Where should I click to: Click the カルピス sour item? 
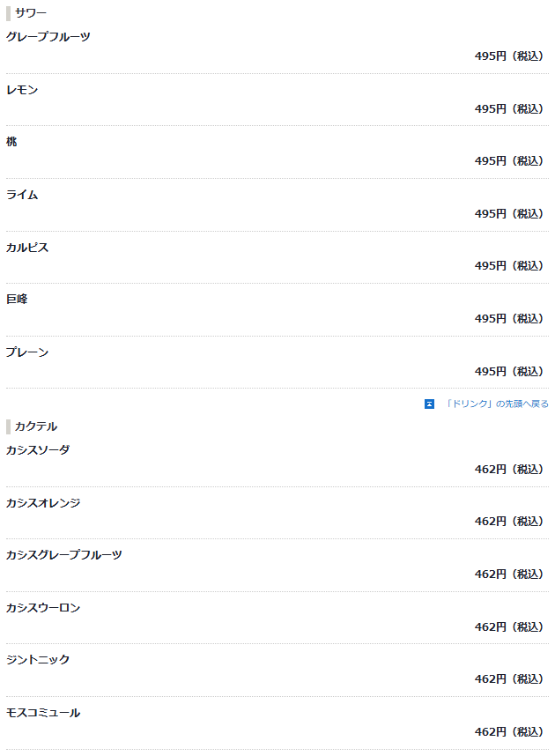[27, 248]
